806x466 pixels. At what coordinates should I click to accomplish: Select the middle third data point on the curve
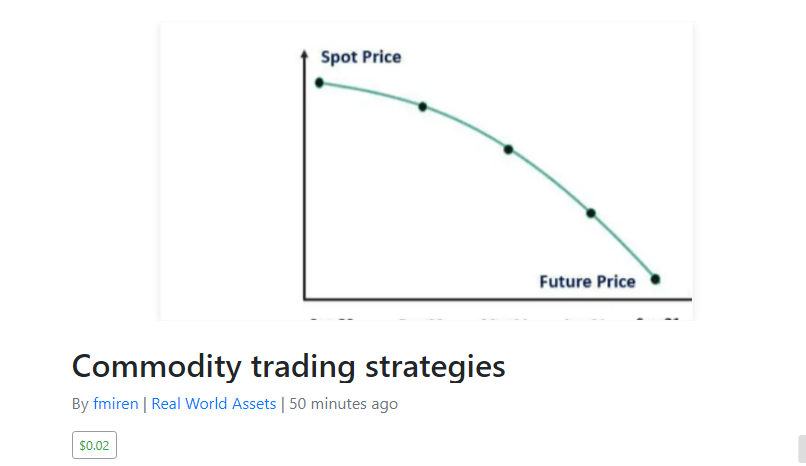coord(508,150)
